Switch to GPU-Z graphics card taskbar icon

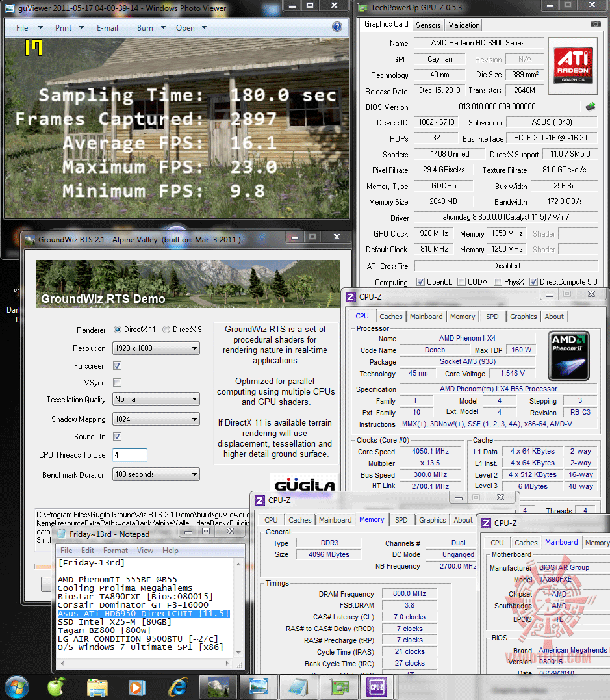pyautogui.click(x=339, y=687)
